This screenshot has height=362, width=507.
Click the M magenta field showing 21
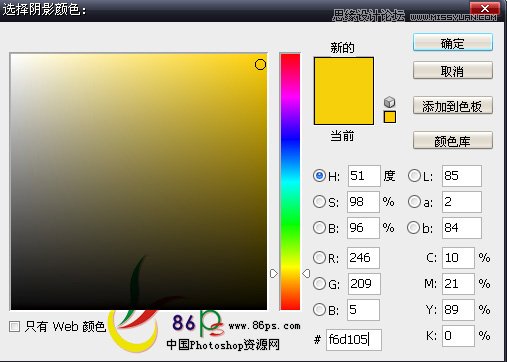coord(458,284)
